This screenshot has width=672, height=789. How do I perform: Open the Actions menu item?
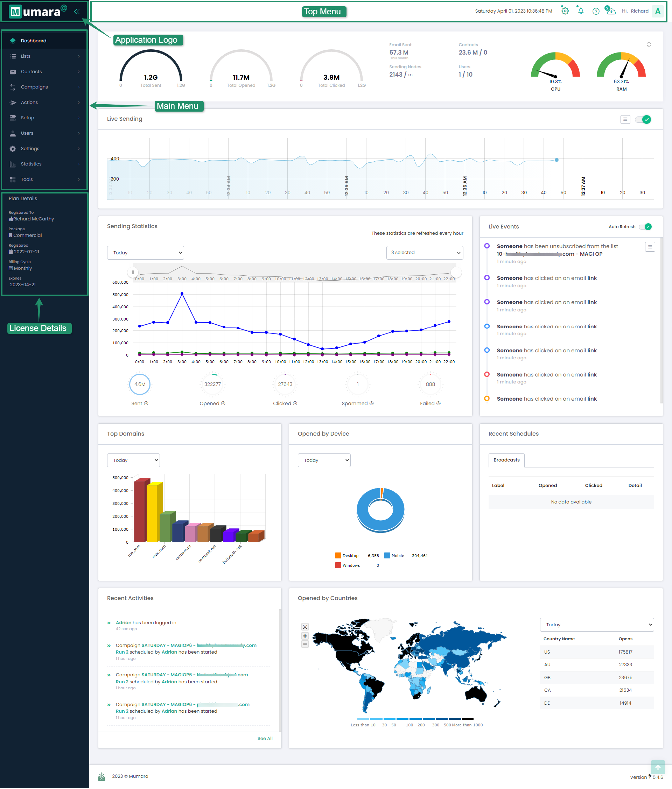pyautogui.click(x=44, y=103)
